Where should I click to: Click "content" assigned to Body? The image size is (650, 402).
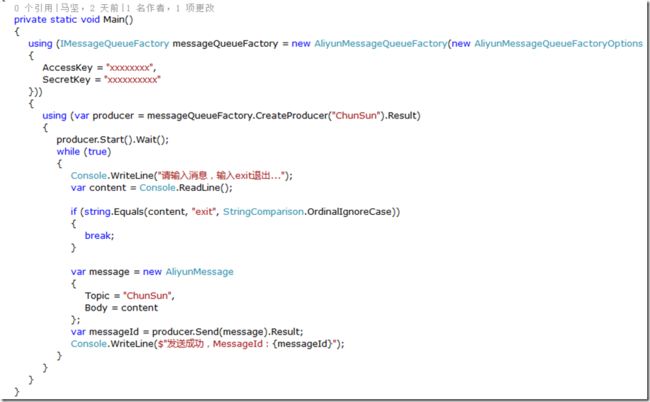139,308
